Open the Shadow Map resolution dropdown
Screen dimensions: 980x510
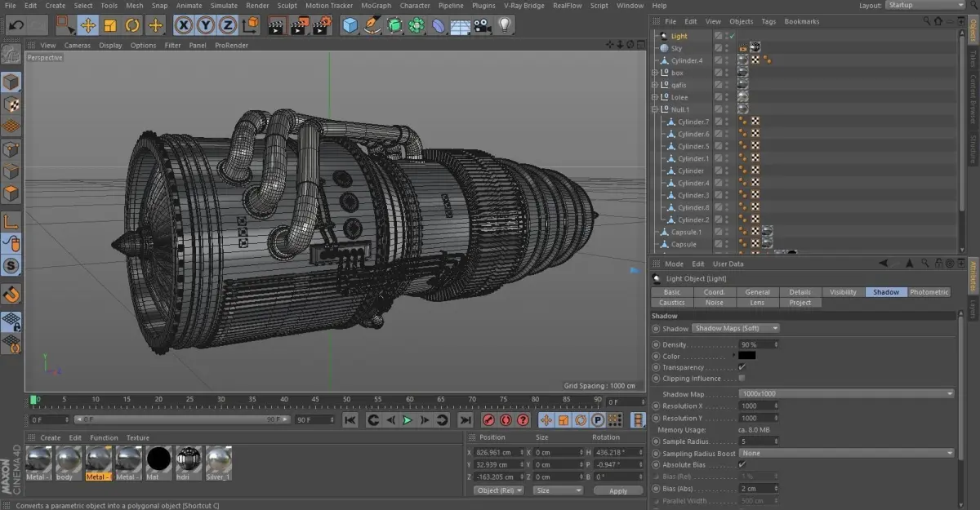click(846, 394)
